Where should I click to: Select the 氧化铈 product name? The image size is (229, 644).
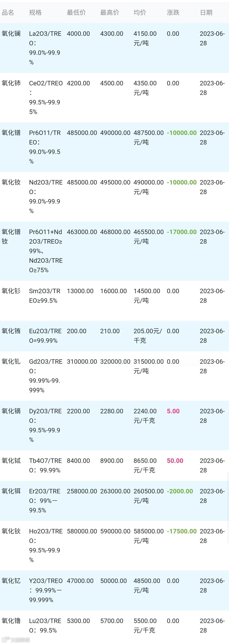(x=11, y=83)
